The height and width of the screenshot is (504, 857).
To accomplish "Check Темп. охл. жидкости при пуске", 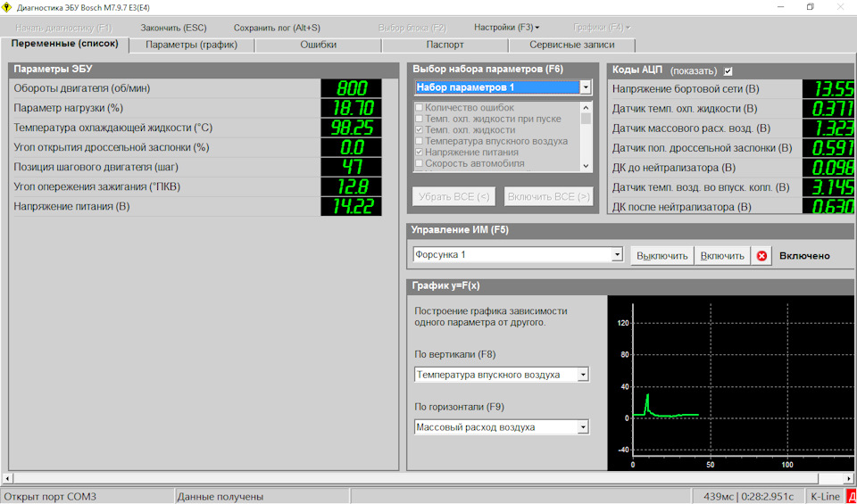I will click(x=420, y=119).
